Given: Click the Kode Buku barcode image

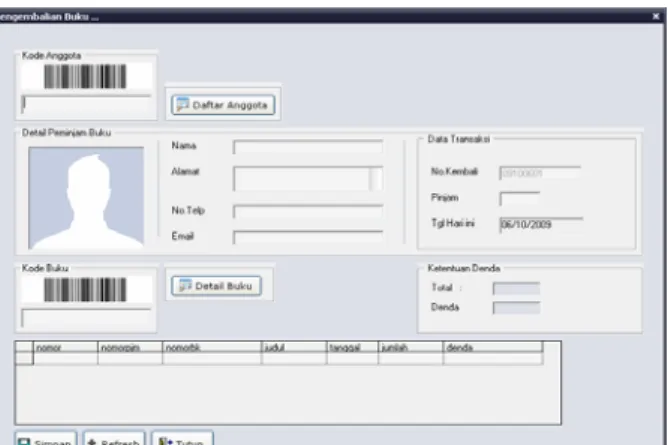Looking at the screenshot, I should pyautogui.click(x=86, y=290).
